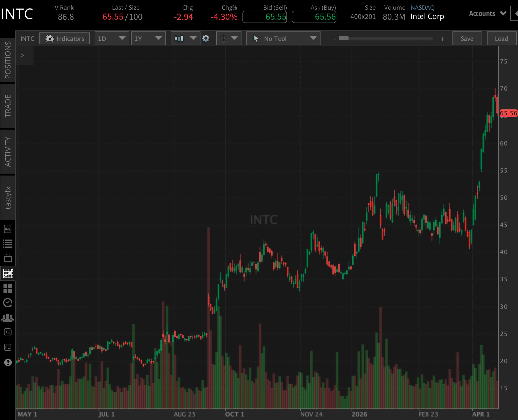518x420 pixels.
Task: Open the grid layout icon in sidebar
Action: pyautogui.click(x=8, y=289)
